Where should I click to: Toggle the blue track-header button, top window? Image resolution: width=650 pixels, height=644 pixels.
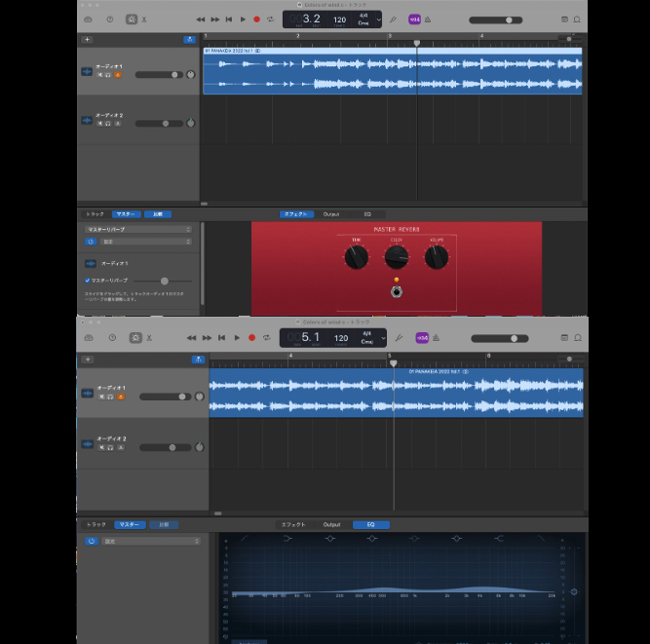(x=189, y=39)
